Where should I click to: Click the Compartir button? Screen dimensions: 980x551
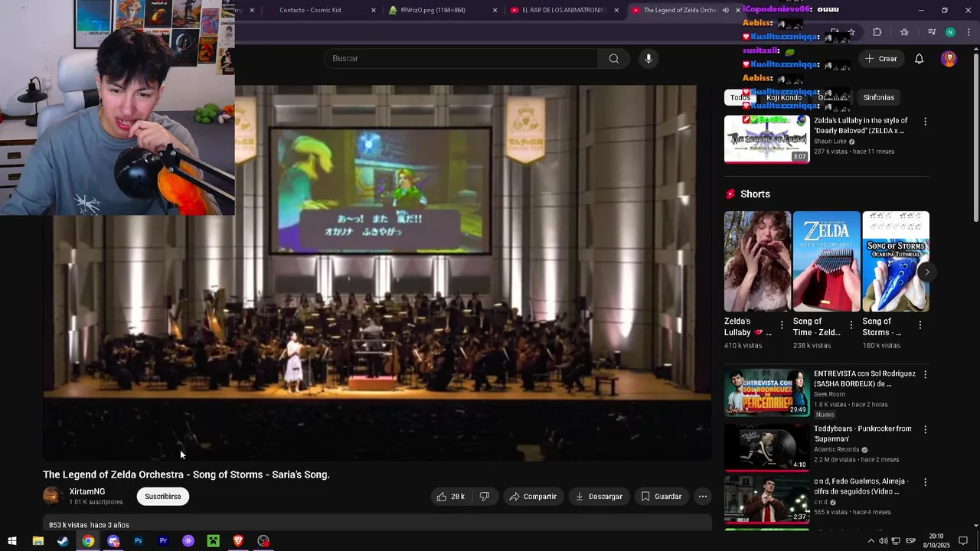[x=533, y=497]
